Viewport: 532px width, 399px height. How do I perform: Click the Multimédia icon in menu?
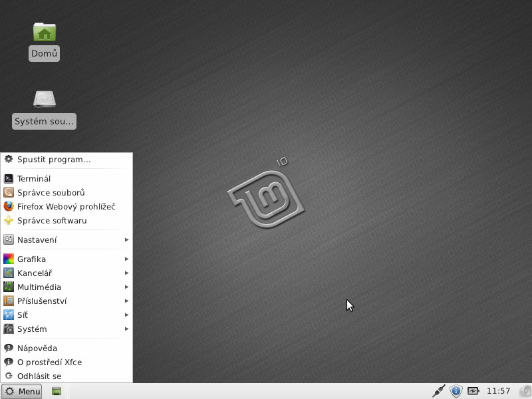pyautogui.click(x=9, y=287)
